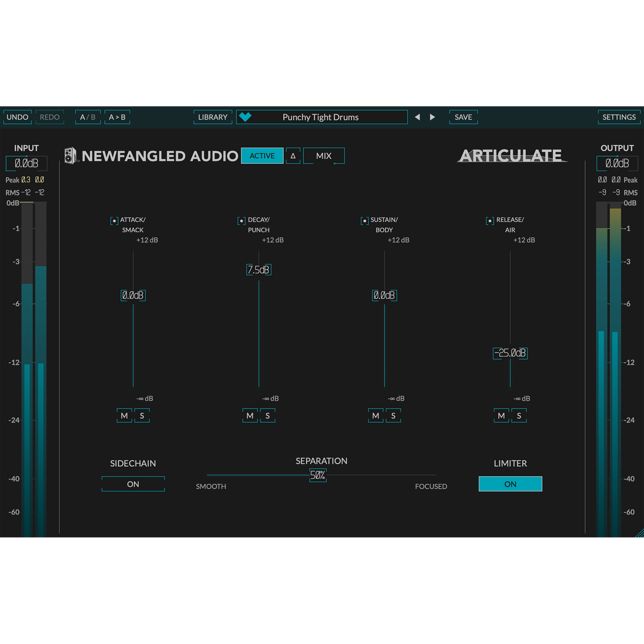Go to next preset with right arrow

(432, 117)
